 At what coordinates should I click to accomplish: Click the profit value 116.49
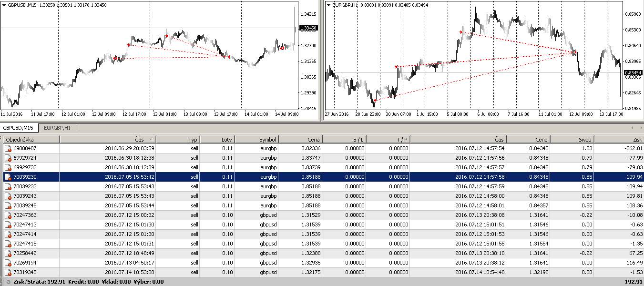(x=634, y=263)
